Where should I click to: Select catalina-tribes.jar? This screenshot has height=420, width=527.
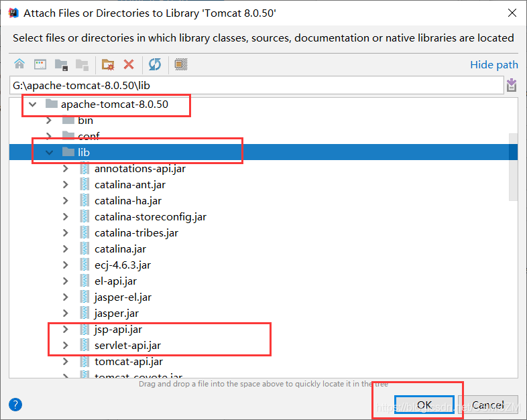[136, 233]
